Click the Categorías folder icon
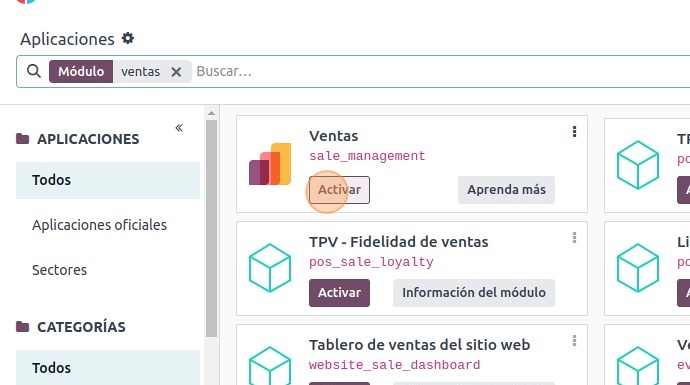The image size is (690, 385). [22, 326]
